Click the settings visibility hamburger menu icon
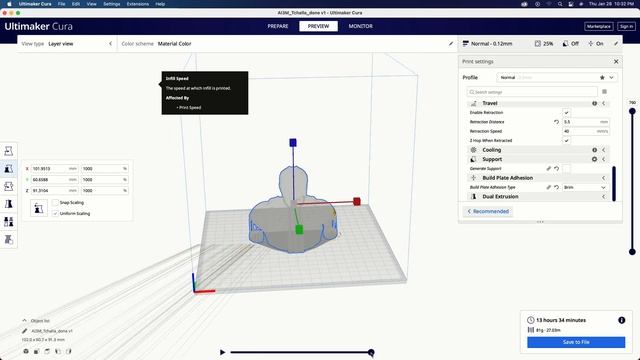Viewport: 640px width, 360px height. click(x=604, y=92)
